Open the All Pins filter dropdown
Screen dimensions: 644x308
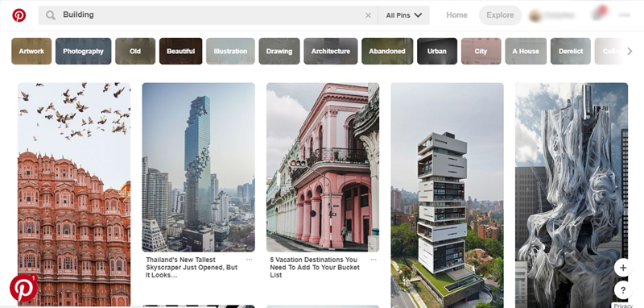(404, 15)
